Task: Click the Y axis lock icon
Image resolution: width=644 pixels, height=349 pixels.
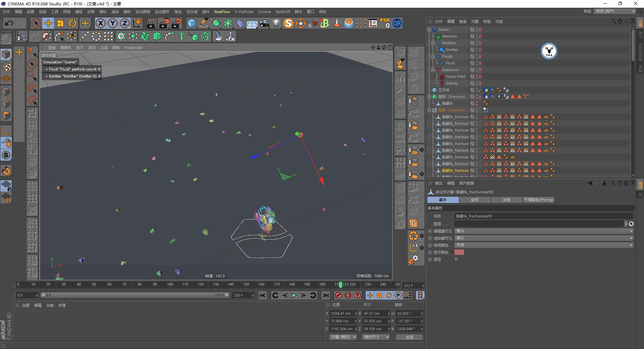Action: click(112, 23)
